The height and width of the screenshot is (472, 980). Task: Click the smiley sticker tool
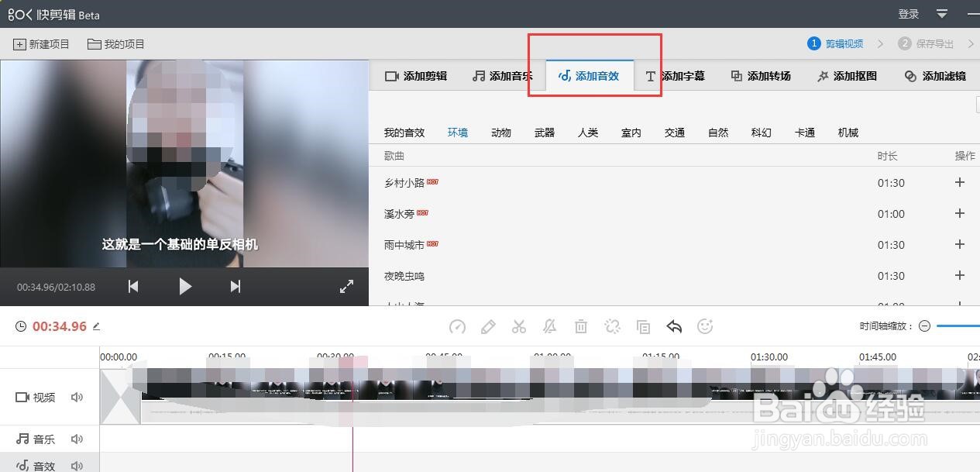[705, 327]
